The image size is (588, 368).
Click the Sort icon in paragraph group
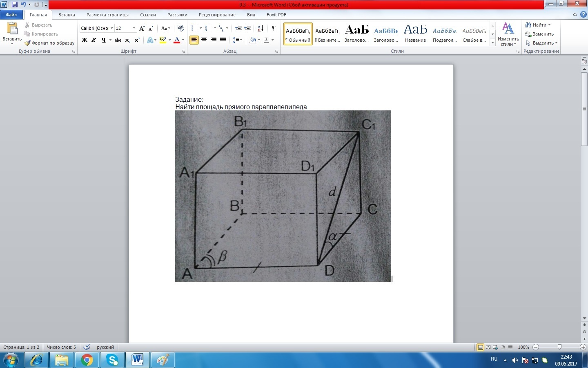click(x=260, y=28)
